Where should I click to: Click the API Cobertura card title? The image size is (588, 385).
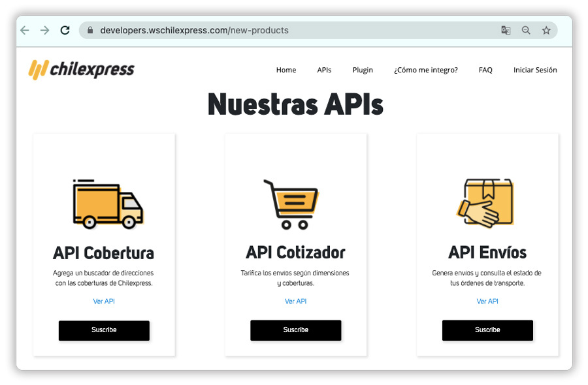103,253
